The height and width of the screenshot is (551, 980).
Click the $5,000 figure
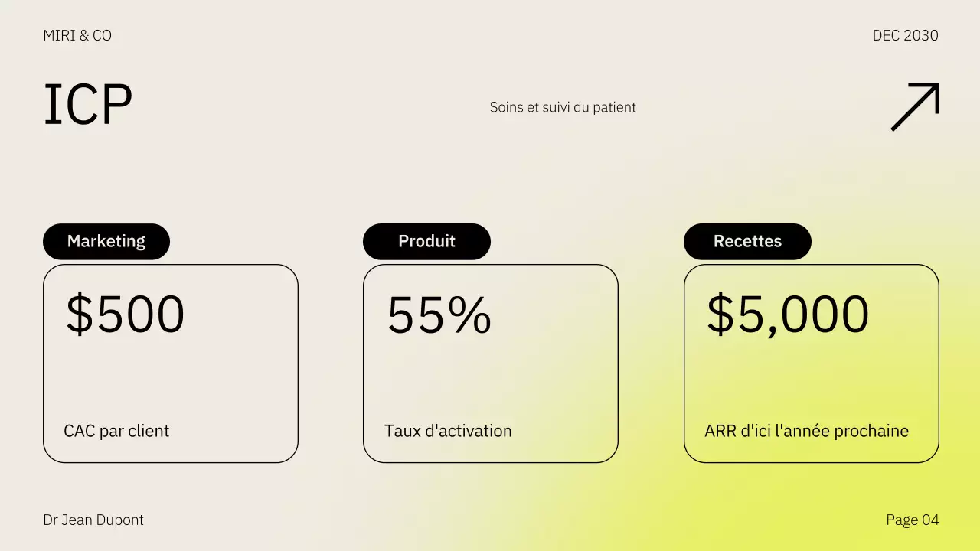point(787,315)
